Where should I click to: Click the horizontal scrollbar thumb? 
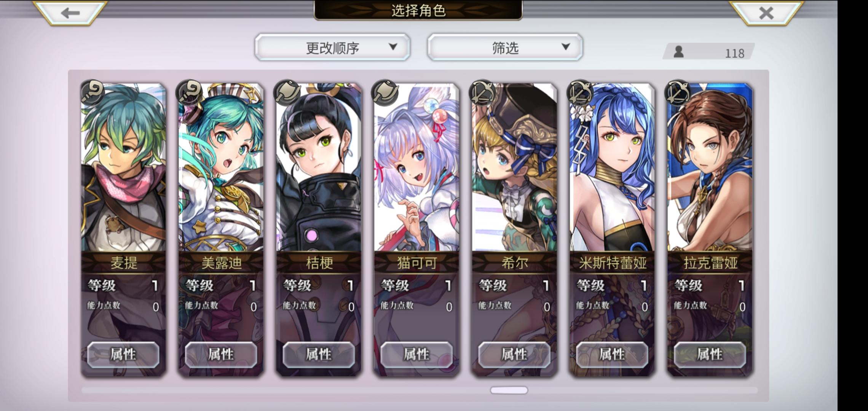click(509, 390)
